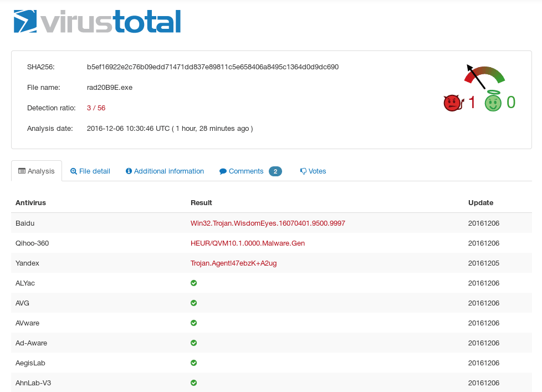Open the Additional information tab

coord(165,171)
